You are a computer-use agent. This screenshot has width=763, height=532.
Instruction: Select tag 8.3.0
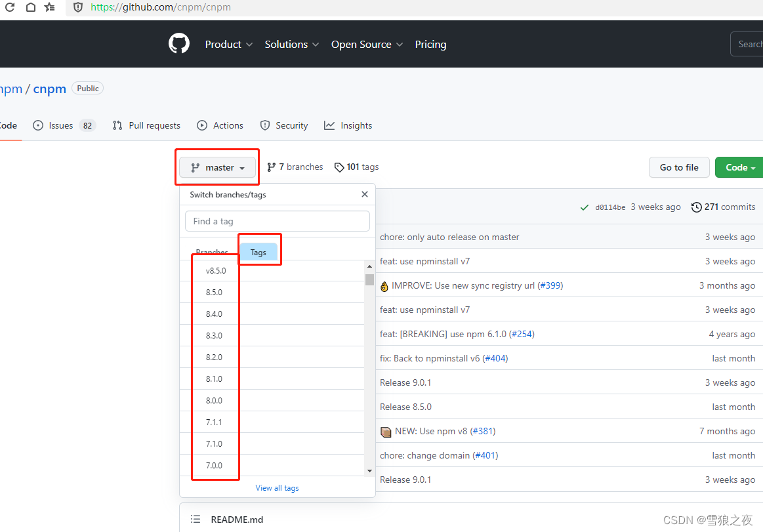point(272,335)
